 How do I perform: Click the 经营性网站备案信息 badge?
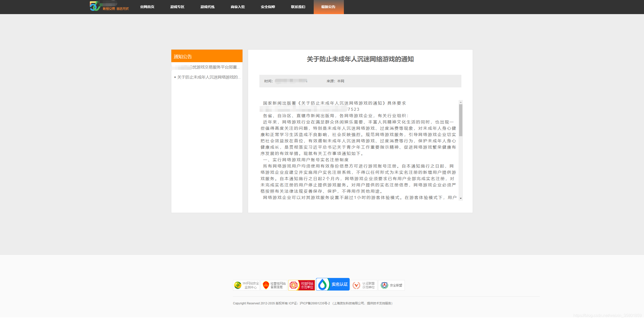click(274, 285)
